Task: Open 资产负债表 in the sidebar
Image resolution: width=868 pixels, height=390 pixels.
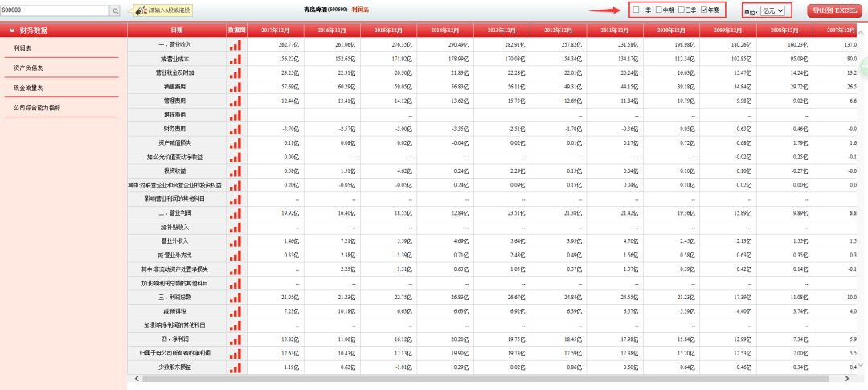Action: (29, 68)
